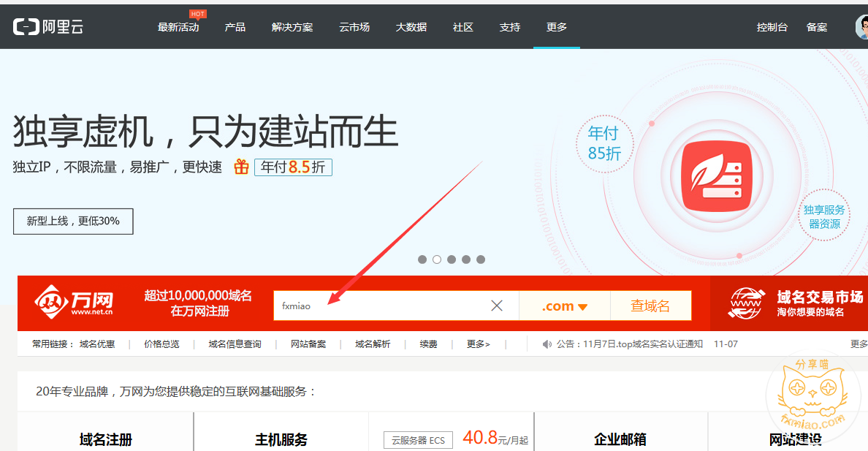Open the 域名解析 quick link
The width and height of the screenshot is (868, 451).
coord(373,344)
